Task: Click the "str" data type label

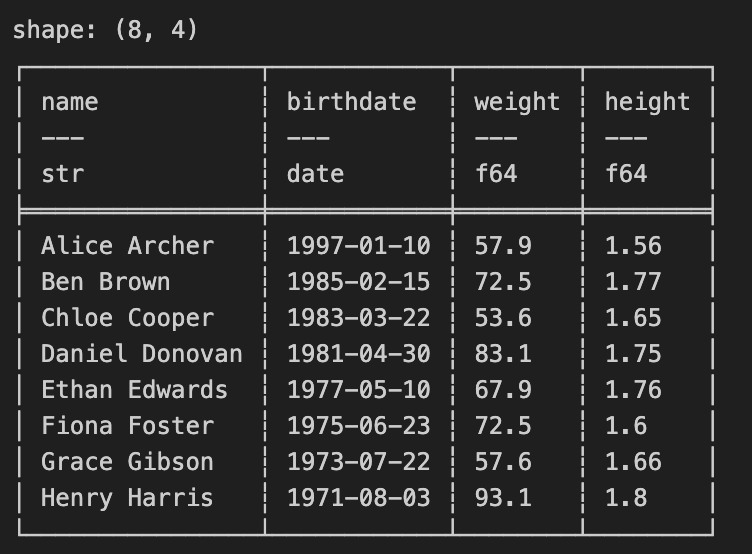Action: pos(62,174)
